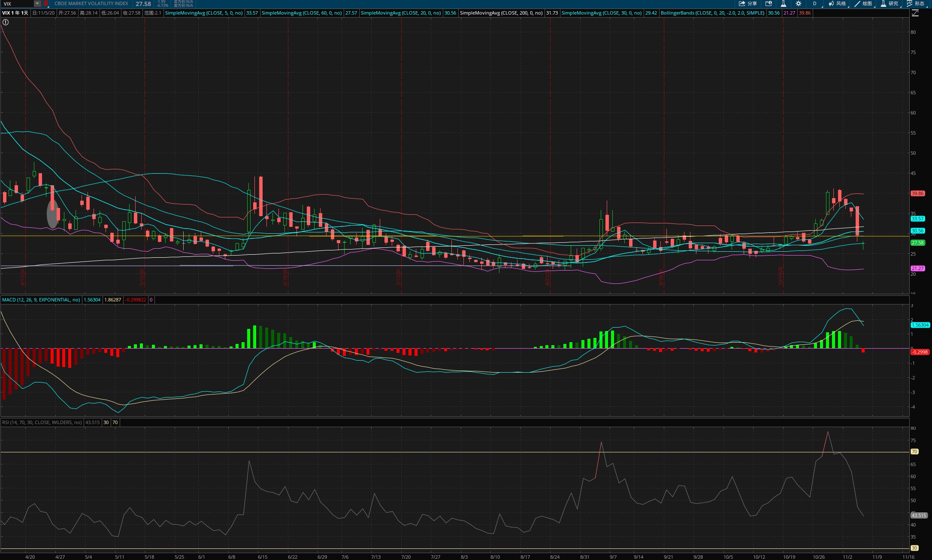The image size is (932, 560).
Task: Click the BollingerBands study label
Action: [x=712, y=13]
